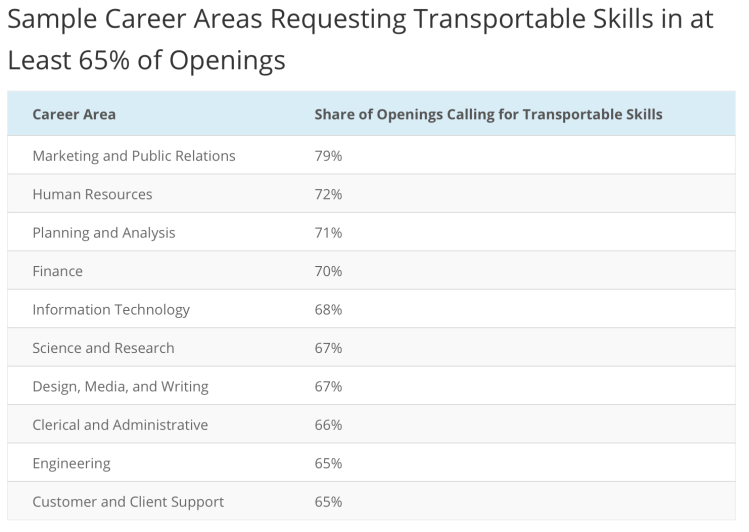Image resolution: width=749 pixels, height=532 pixels.
Task: Select the 72% Human Resources value
Action: click(x=328, y=194)
